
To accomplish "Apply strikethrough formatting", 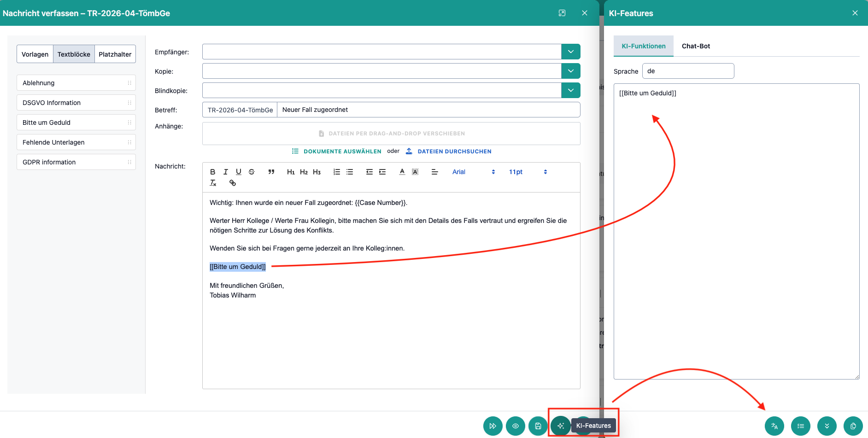I will click(x=252, y=172).
